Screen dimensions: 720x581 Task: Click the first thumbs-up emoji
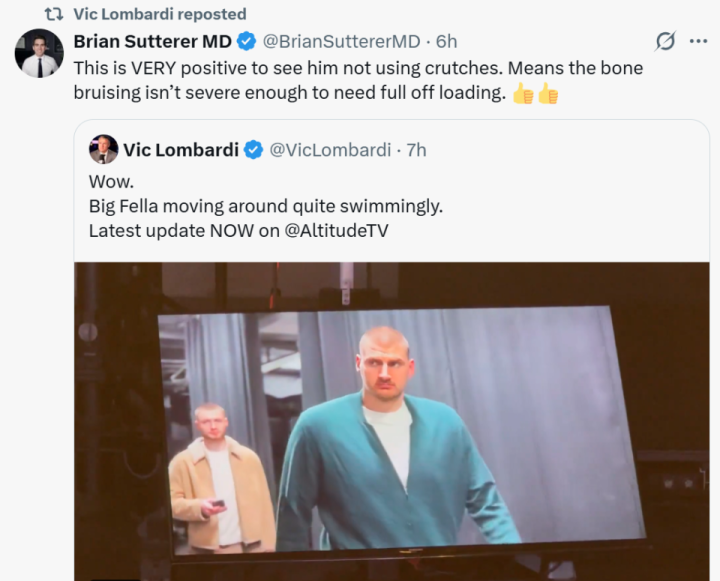tap(522, 95)
